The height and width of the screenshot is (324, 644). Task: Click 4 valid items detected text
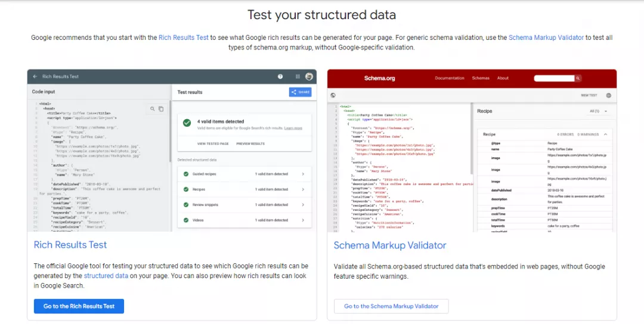pyautogui.click(x=221, y=121)
